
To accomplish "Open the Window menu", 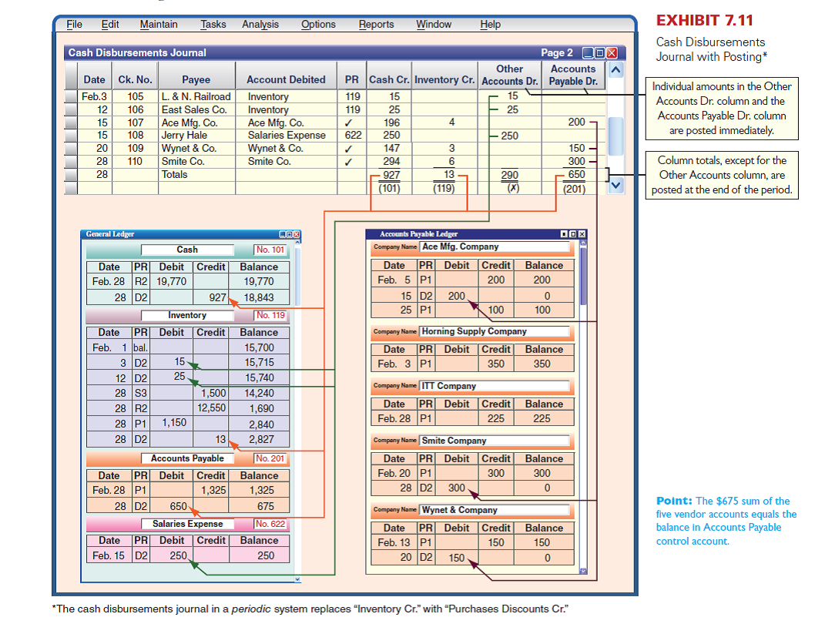I will [x=434, y=24].
